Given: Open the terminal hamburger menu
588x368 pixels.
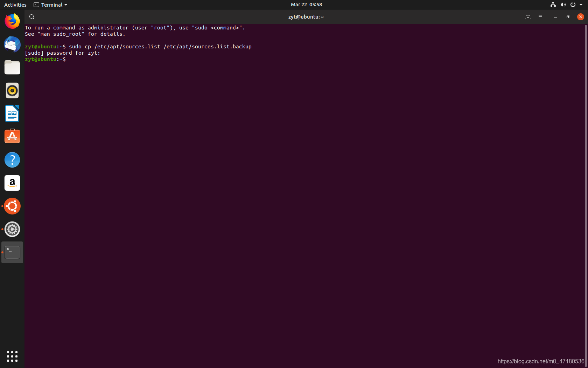Looking at the screenshot, I should pos(540,17).
